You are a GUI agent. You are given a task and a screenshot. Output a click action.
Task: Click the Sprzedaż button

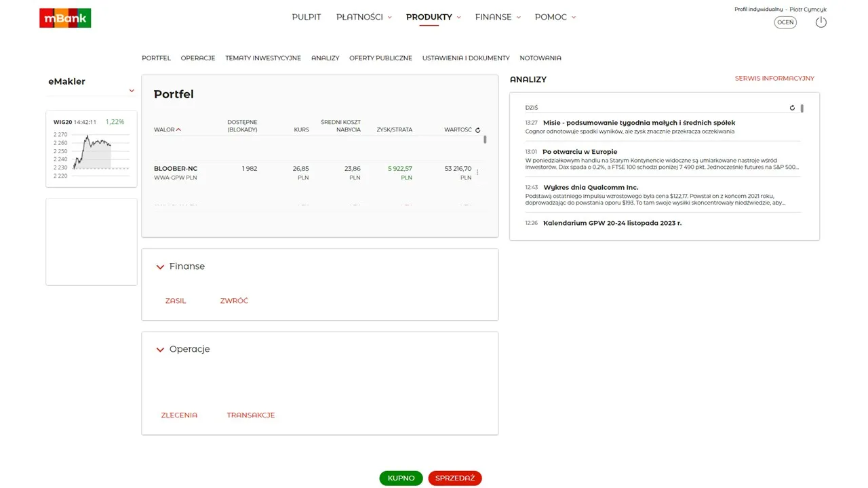pyautogui.click(x=455, y=479)
